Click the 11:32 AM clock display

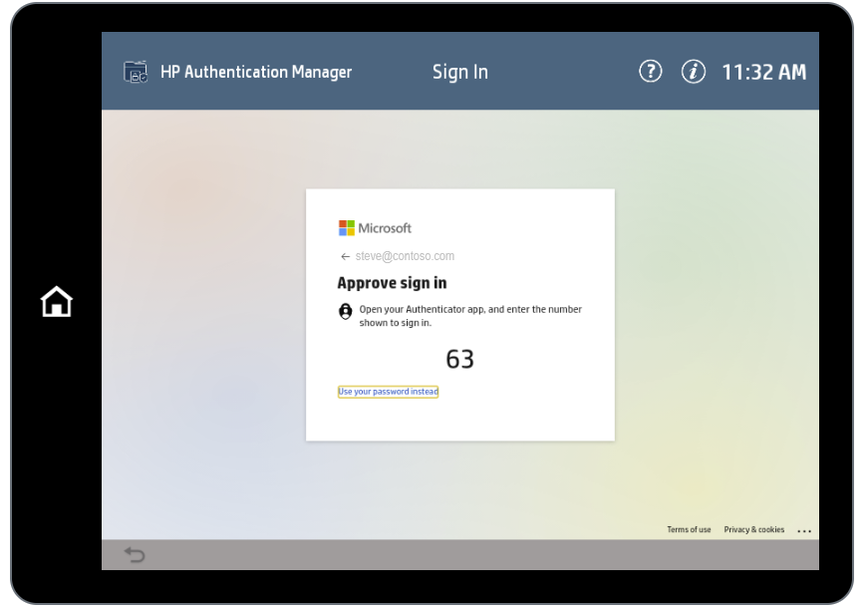pyautogui.click(x=764, y=72)
